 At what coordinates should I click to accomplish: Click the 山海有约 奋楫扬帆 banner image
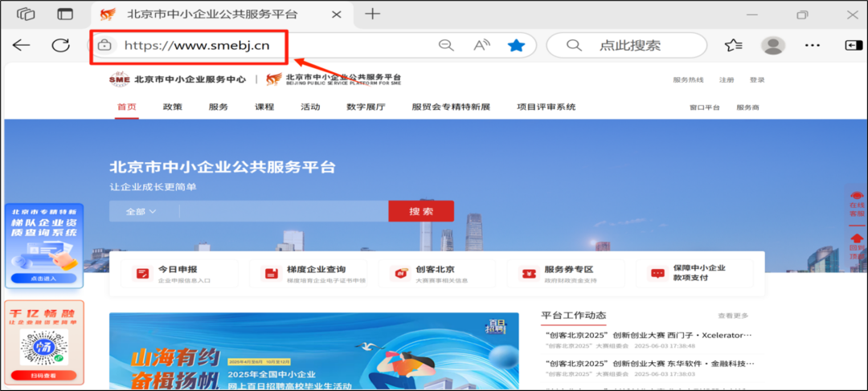(x=314, y=351)
